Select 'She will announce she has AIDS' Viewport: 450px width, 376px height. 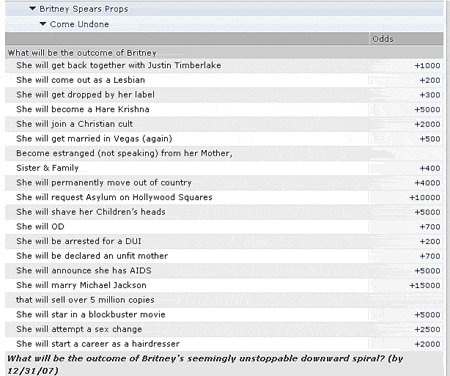tap(84, 271)
